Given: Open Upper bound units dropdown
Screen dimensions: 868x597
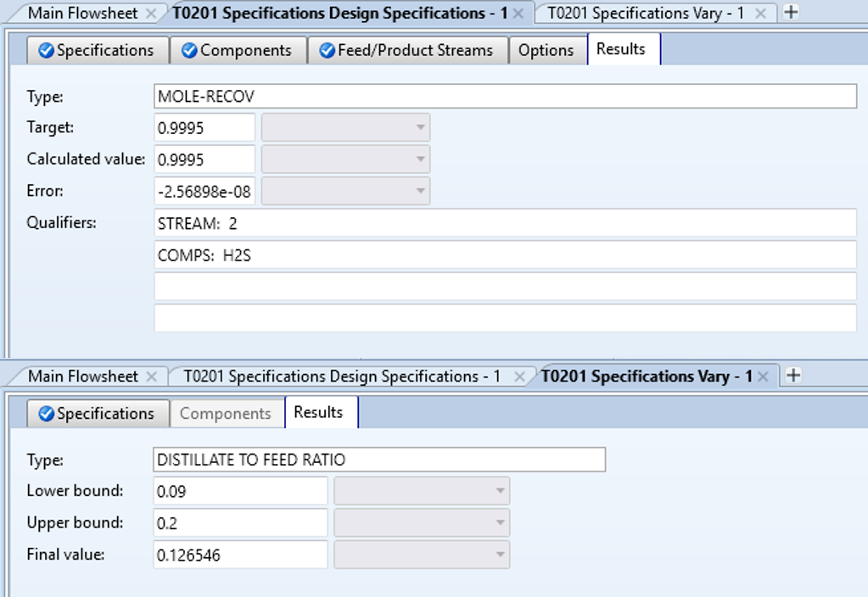Looking at the screenshot, I should click(421, 522).
